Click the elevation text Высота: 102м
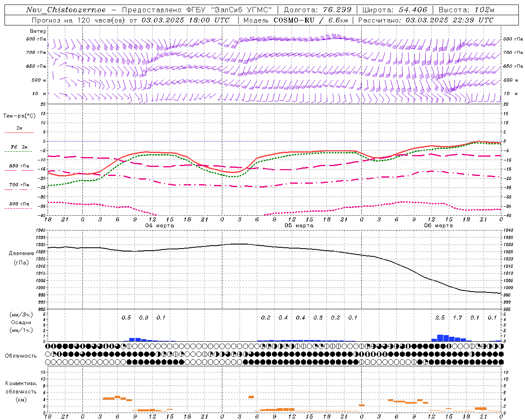Screen dimensions: 525x420 467,10
